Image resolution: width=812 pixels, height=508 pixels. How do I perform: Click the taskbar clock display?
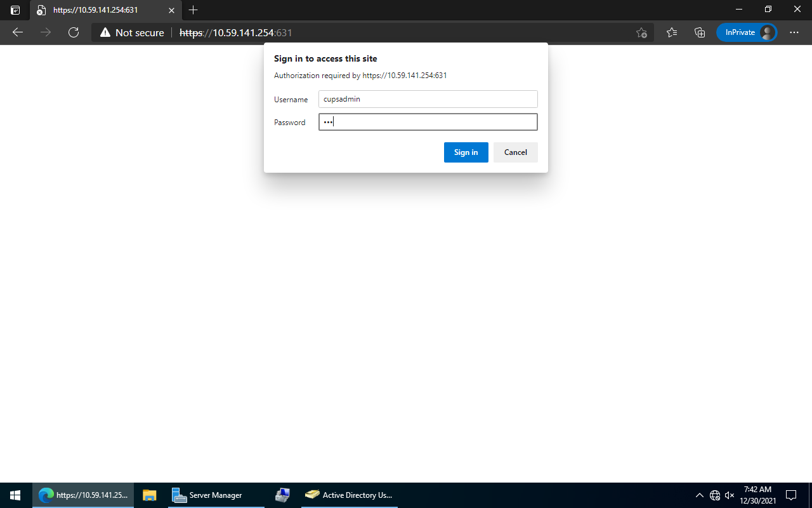click(759, 495)
